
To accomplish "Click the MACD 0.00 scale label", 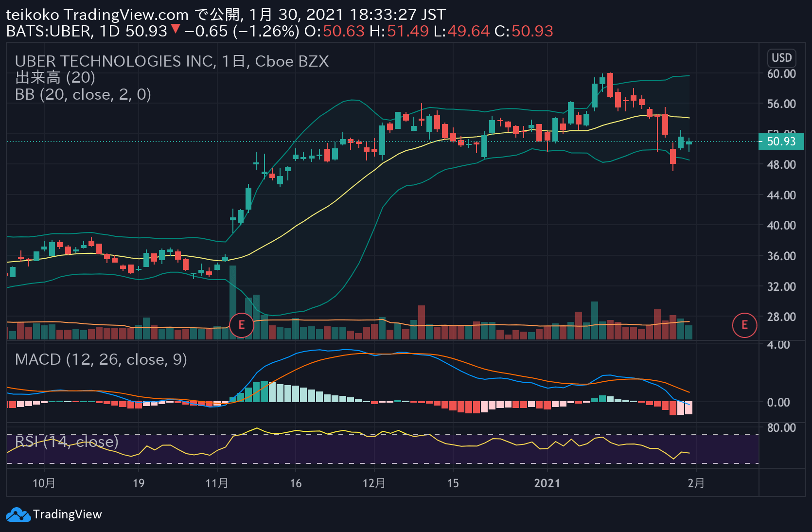I will [778, 402].
